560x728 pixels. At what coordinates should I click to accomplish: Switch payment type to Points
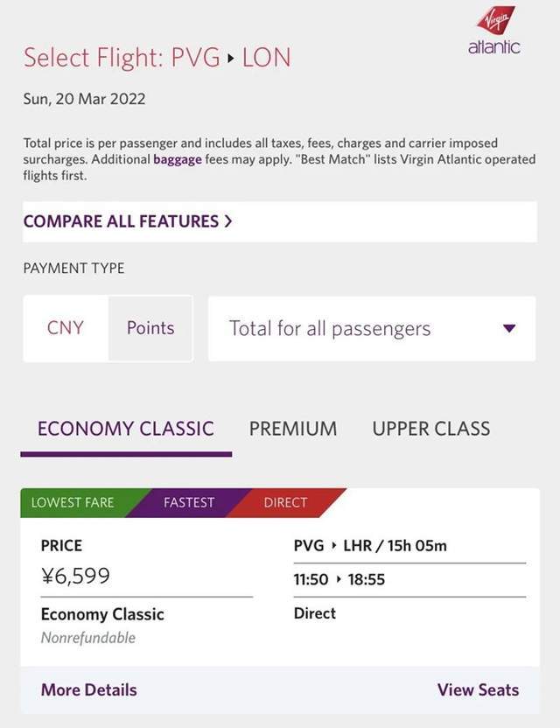pos(150,328)
